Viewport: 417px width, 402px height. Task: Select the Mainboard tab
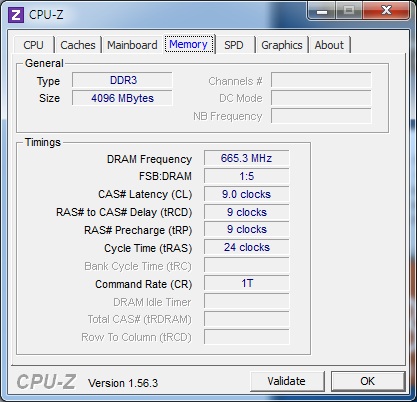[132, 45]
